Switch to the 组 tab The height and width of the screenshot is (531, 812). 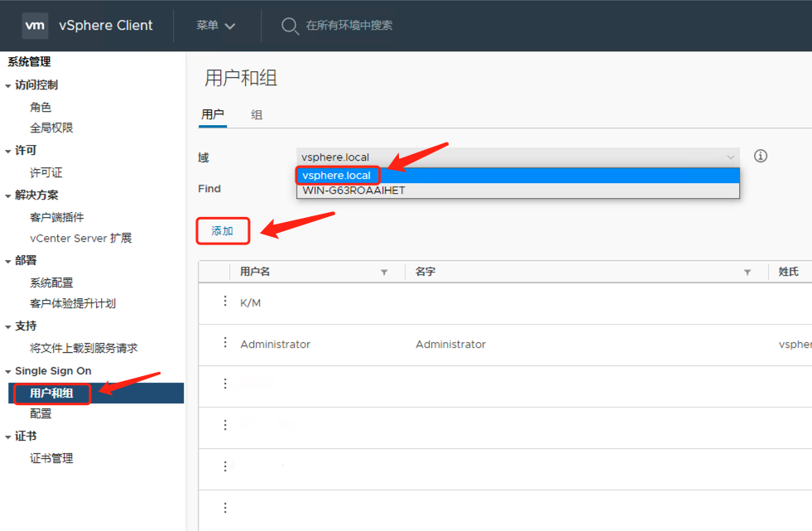point(257,115)
